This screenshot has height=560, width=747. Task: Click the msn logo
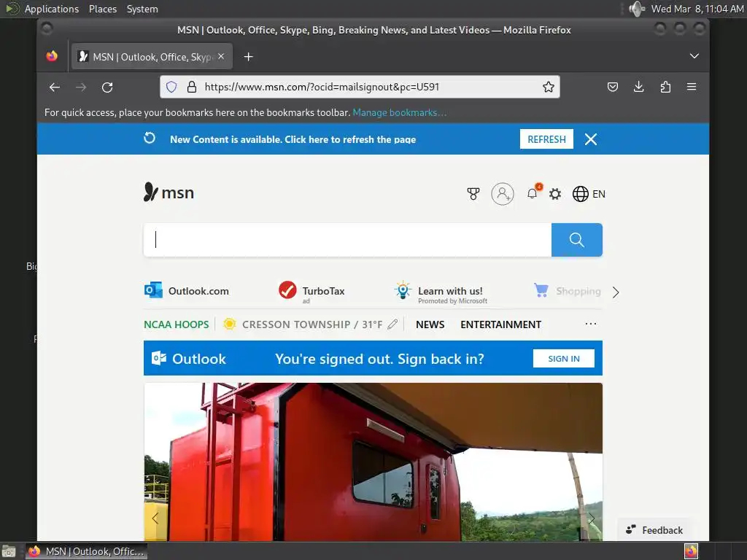(x=169, y=192)
